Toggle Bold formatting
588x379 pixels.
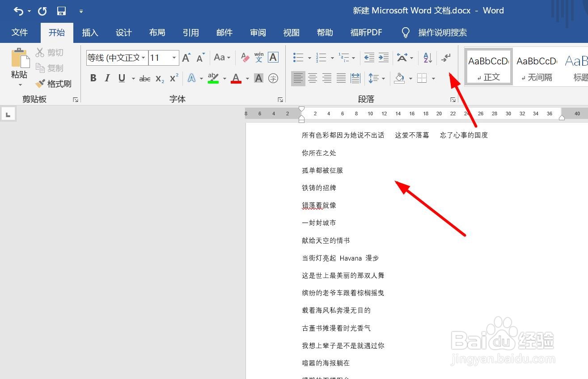click(x=93, y=78)
